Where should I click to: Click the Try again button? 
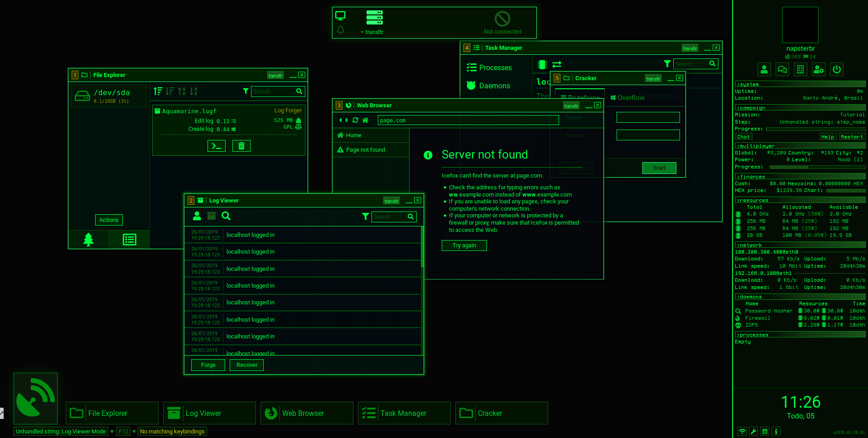point(464,245)
